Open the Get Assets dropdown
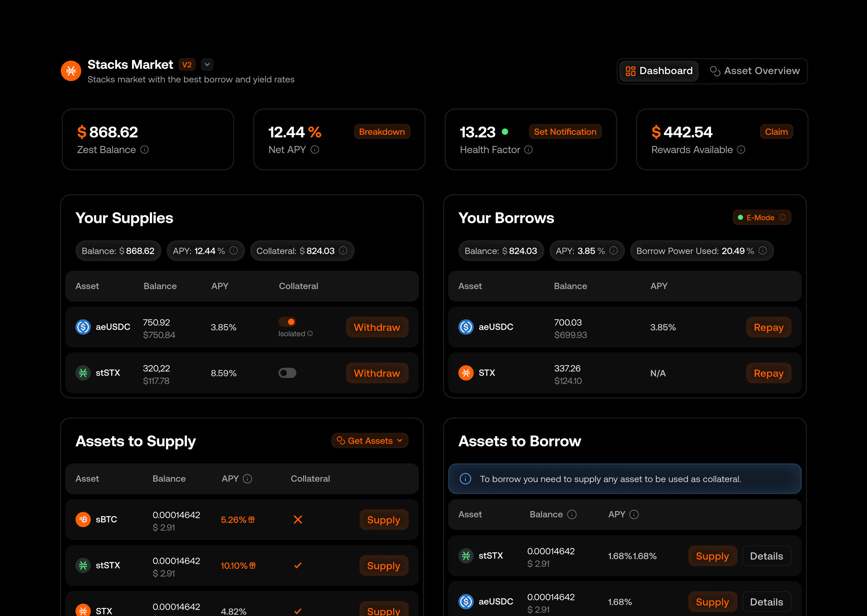Screen dimensions: 867x616 (x=370, y=441)
